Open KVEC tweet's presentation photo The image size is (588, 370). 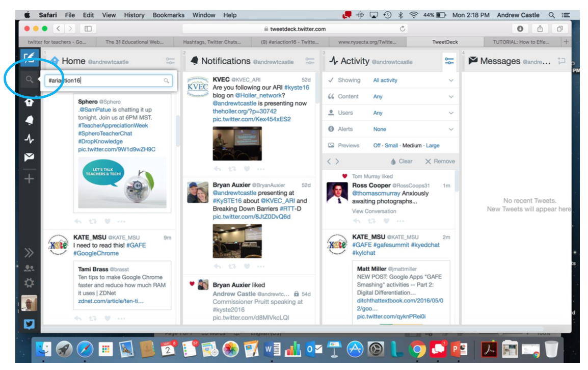pyautogui.click(x=237, y=143)
